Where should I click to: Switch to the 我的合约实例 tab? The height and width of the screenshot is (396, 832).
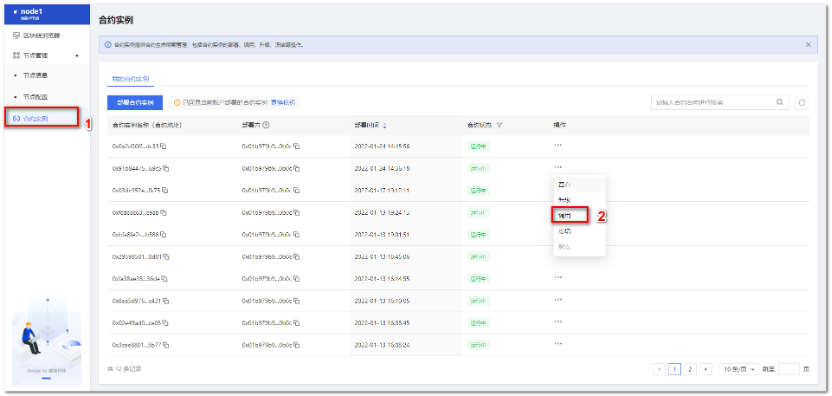130,78
